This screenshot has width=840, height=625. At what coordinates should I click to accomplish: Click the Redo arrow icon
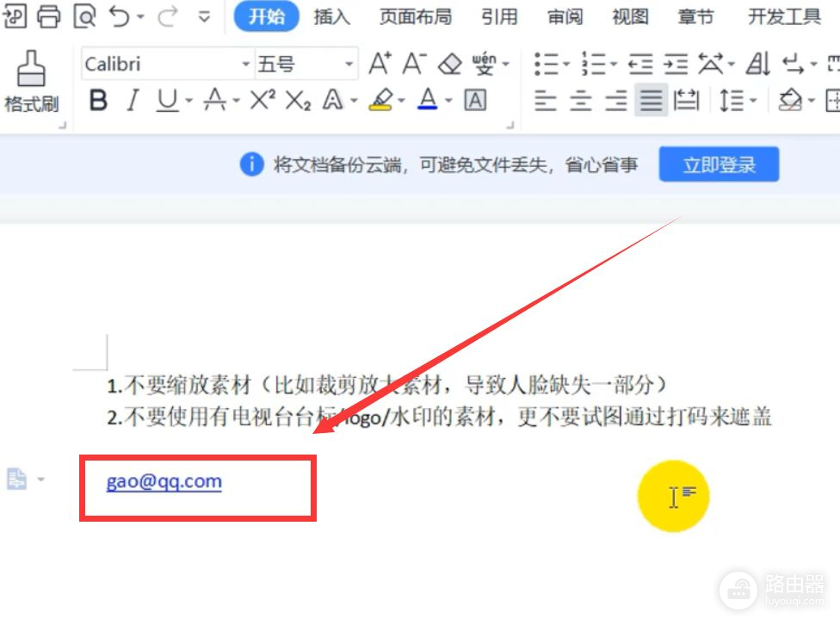[x=168, y=16]
